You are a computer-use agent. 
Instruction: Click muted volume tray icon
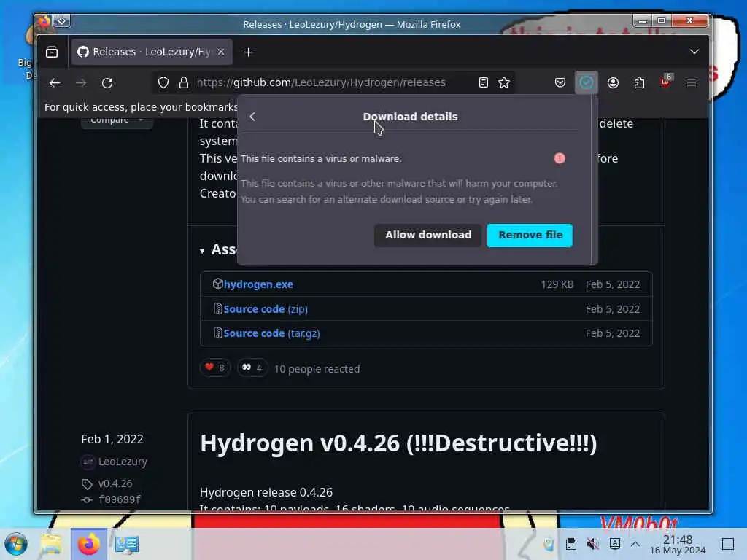592,544
